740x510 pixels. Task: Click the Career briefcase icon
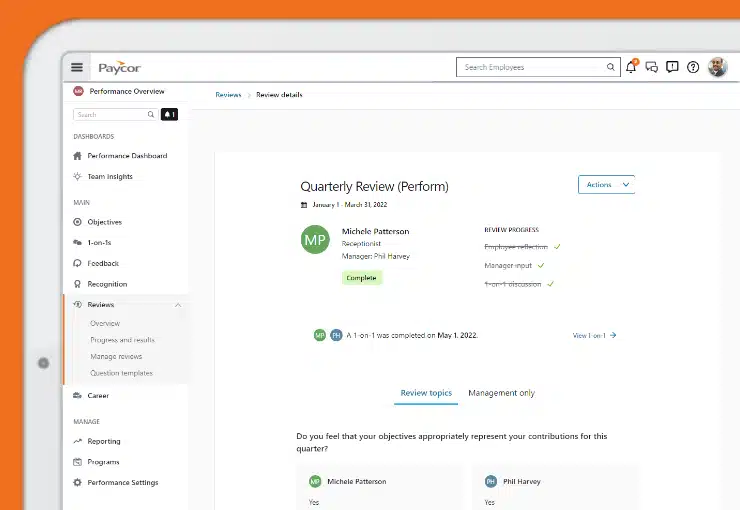(x=77, y=395)
